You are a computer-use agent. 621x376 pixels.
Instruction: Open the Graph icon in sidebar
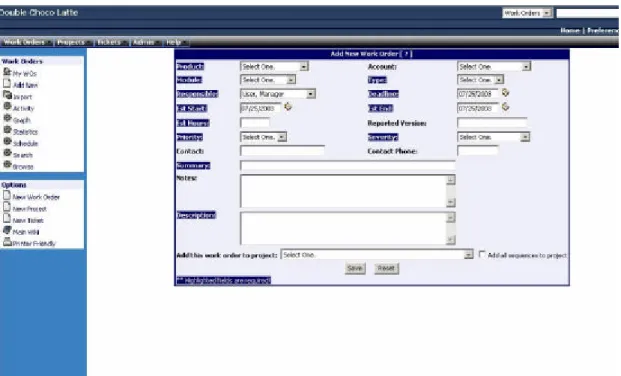click(7, 119)
